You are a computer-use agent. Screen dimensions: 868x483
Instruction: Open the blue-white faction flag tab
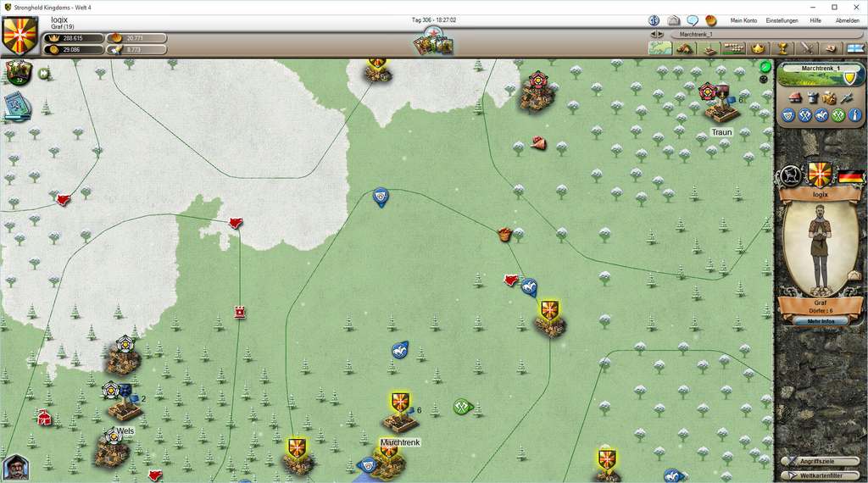pos(855,48)
